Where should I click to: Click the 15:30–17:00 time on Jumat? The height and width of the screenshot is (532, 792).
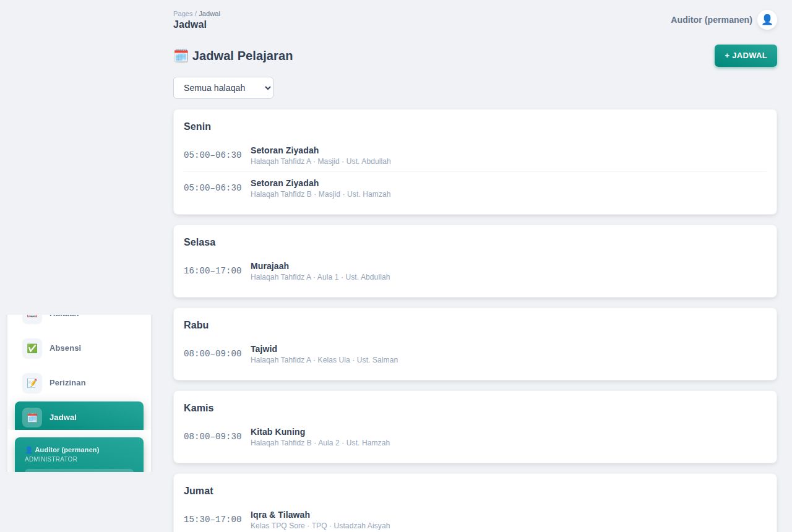click(x=213, y=520)
